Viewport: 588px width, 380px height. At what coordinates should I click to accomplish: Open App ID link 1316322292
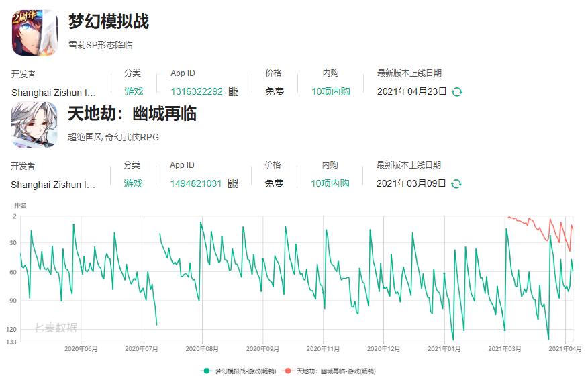(x=197, y=91)
